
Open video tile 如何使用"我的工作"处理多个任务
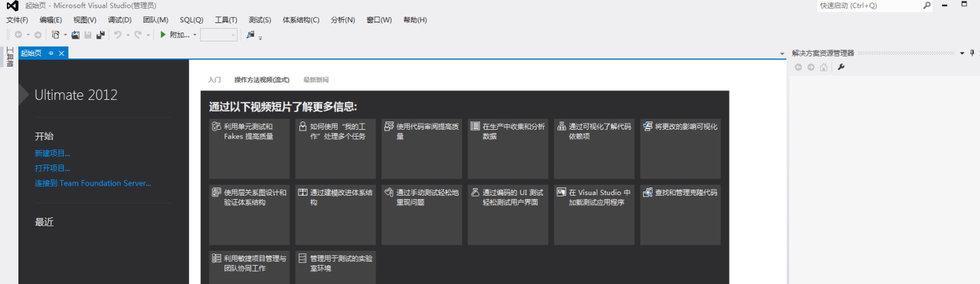336,147
